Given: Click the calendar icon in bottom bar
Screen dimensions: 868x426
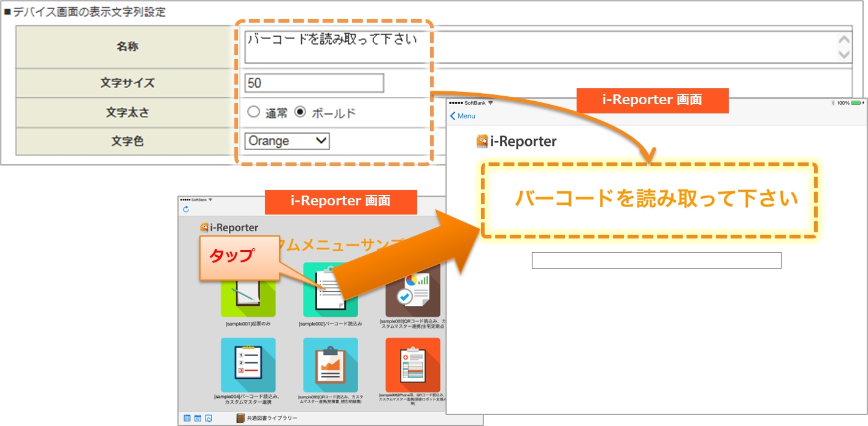Looking at the screenshot, I should (x=198, y=418).
